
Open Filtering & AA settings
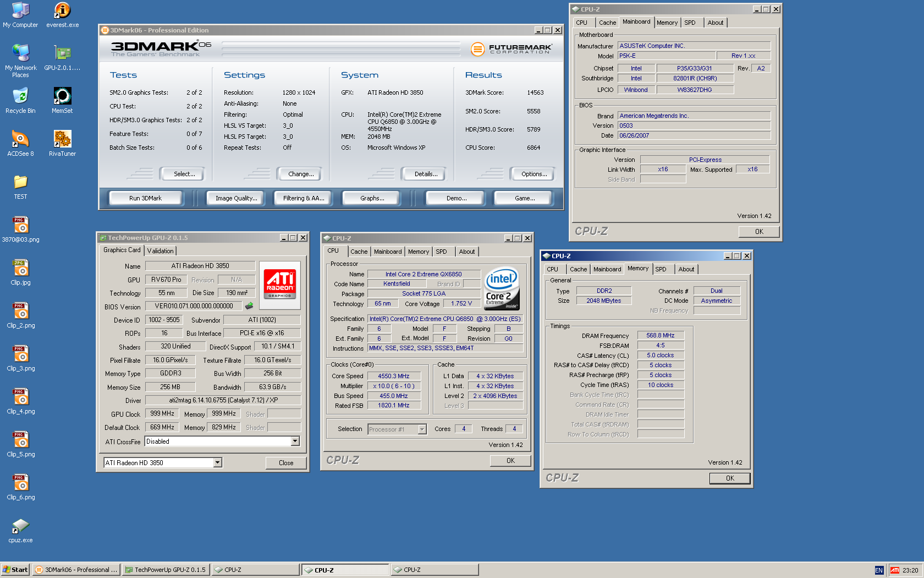[x=304, y=198]
